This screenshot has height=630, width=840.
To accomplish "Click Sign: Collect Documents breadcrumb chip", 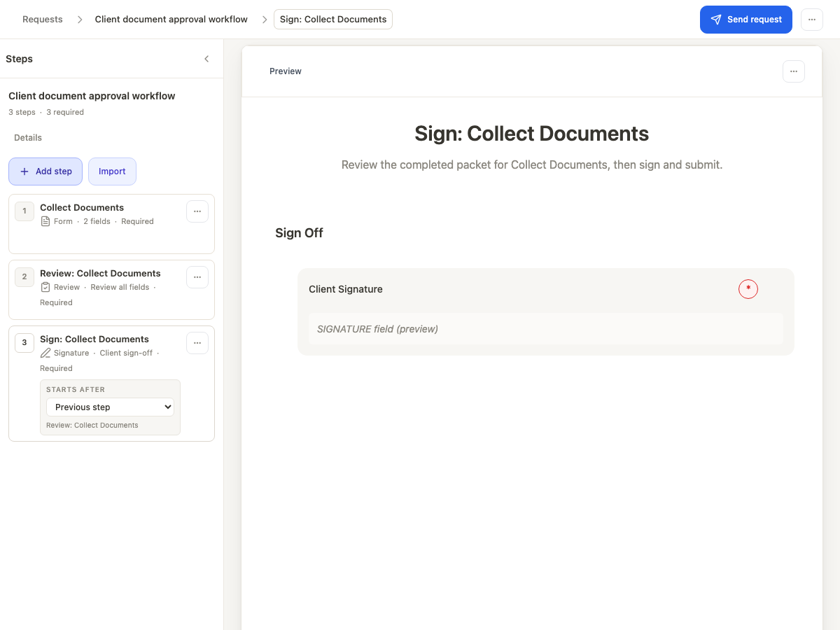I will click(x=333, y=20).
